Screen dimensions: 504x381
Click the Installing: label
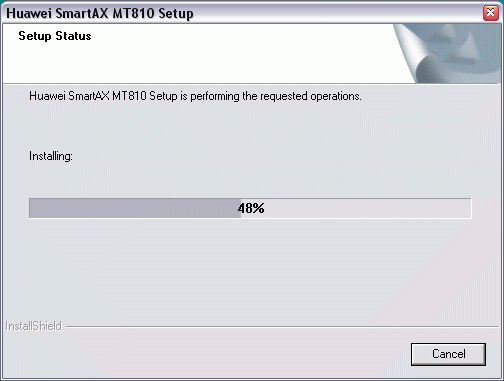coord(51,156)
